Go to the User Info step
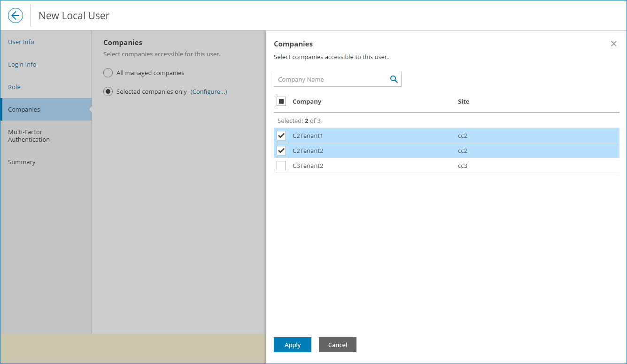The width and height of the screenshot is (627, 364). point(21,42)
